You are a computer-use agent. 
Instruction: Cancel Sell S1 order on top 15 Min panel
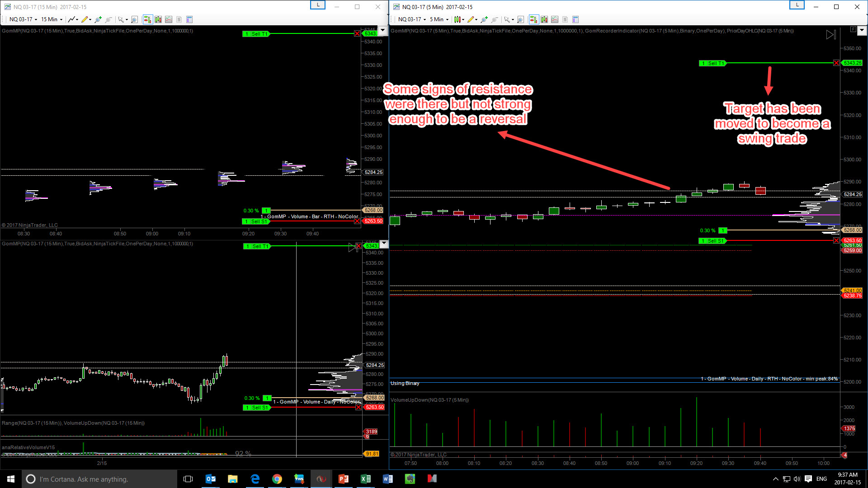coord(357,221)
